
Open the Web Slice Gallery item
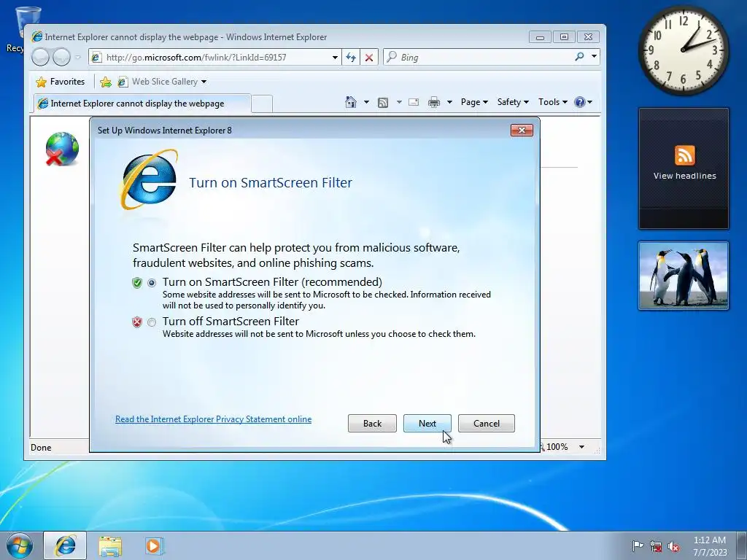[162, 82]
